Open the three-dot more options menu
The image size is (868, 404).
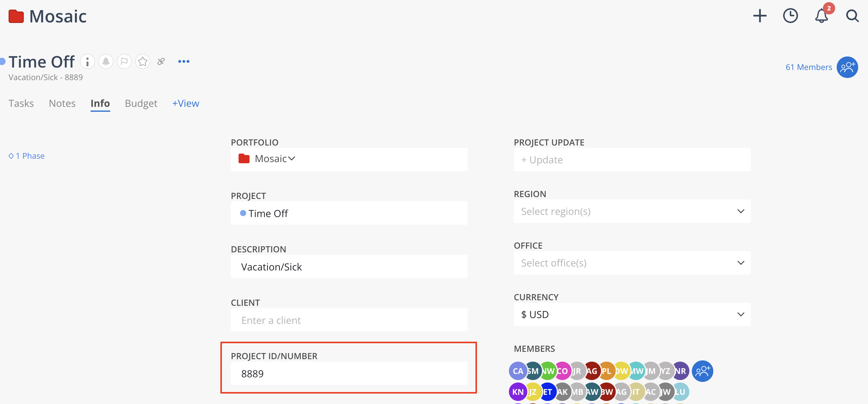click(x=184, y=61)
